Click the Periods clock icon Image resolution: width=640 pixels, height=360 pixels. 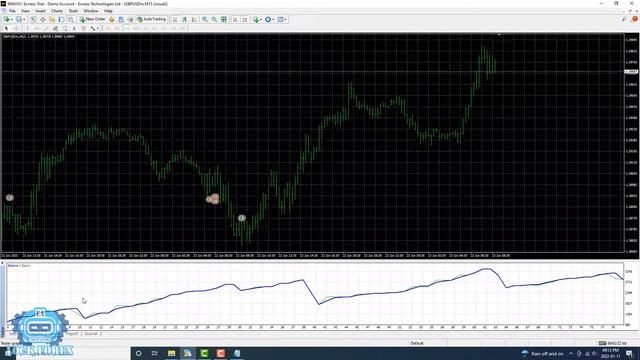click(x=268, y=19)
